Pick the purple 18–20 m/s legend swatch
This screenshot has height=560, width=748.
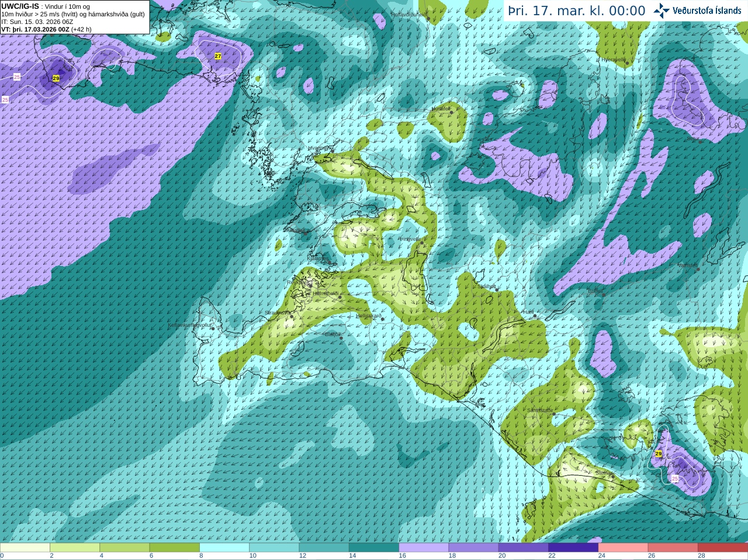(474, 548)
